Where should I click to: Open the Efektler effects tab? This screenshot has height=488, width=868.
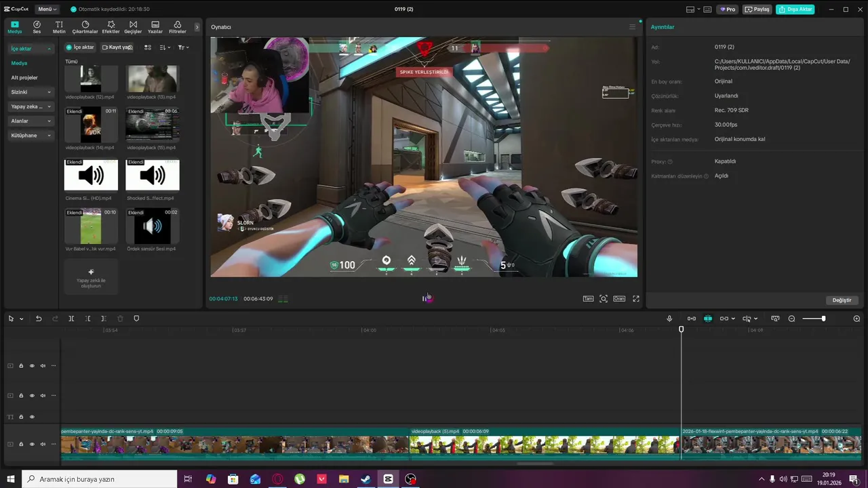[111, 27]
